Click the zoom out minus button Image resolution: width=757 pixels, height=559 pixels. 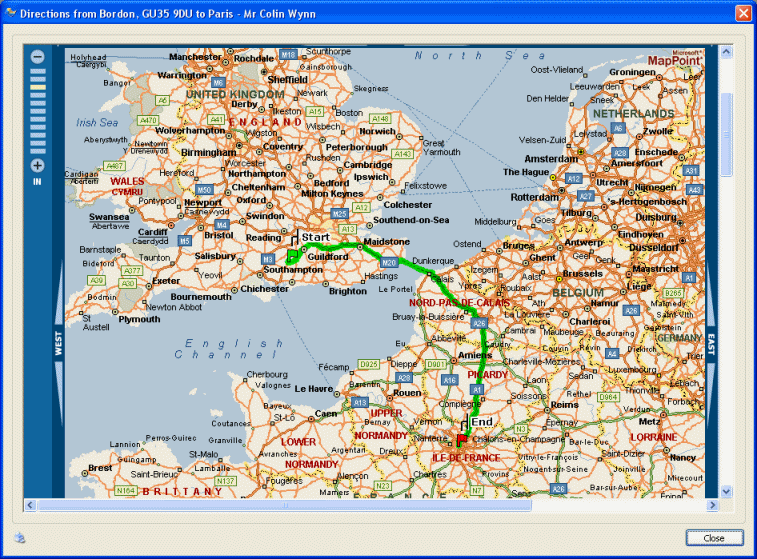[38, 57]
